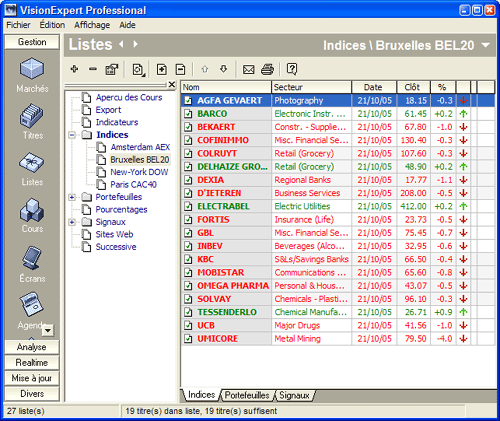Click the green up arrow on BARCO row
The height and width of the screenshot is (421, 500).
click(463, 114)
